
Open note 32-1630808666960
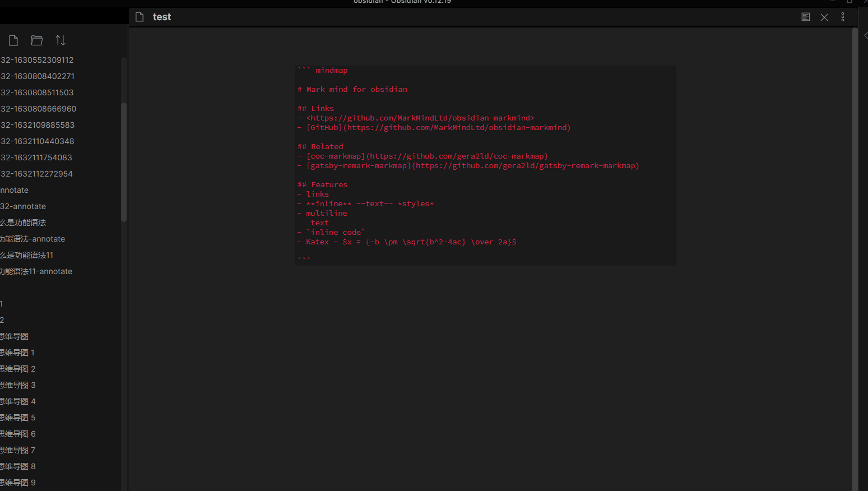(x=38, y=109)
